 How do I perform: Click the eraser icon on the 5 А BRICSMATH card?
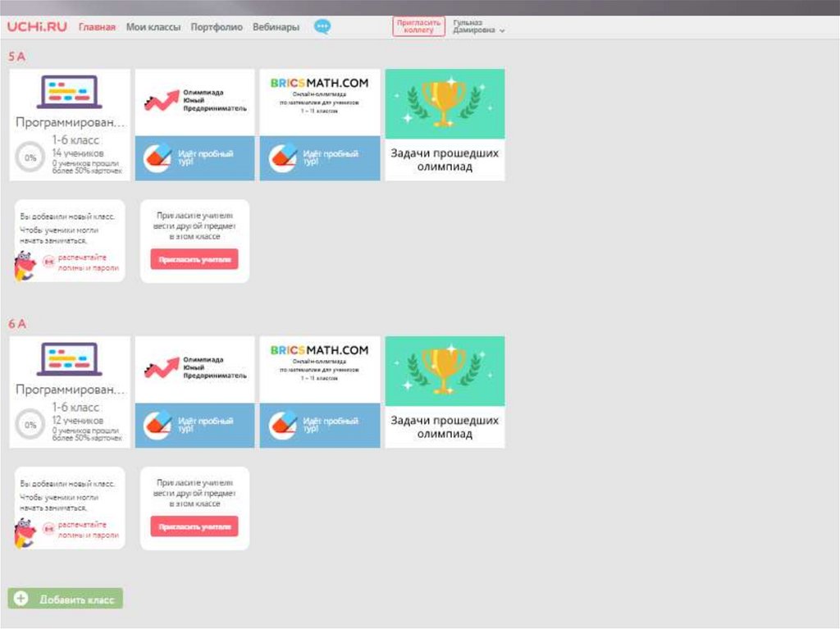pyautogui.click(x=283, y=157)
